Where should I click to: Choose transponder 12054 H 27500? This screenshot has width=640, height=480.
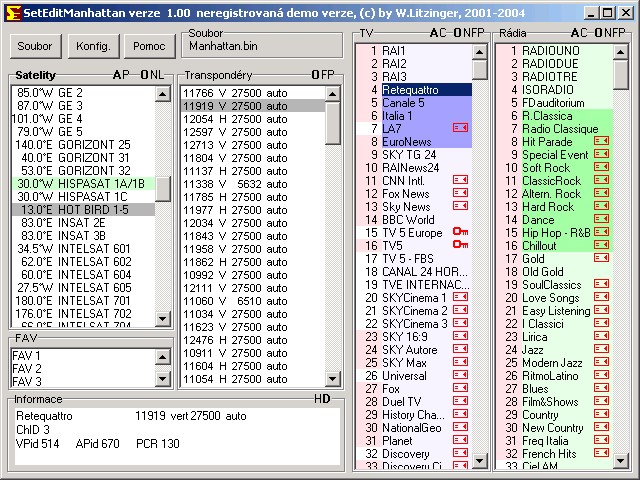click(234, 119)
